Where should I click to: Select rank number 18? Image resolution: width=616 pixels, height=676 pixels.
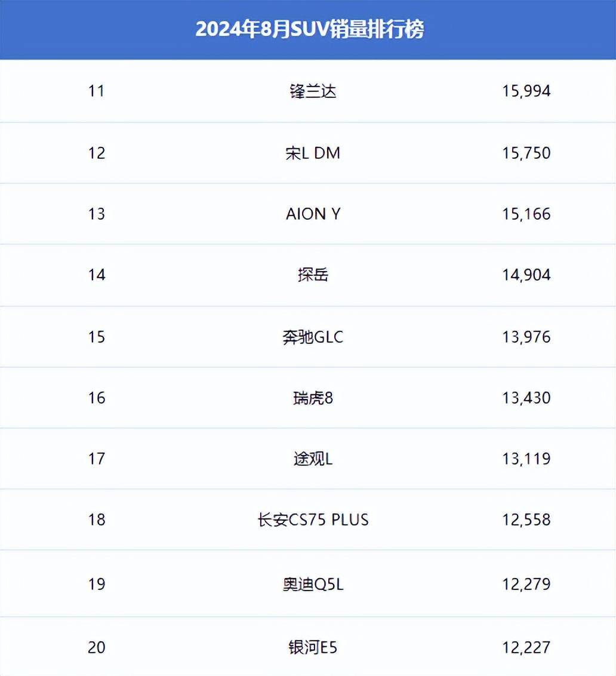click(x=97, y=520)
